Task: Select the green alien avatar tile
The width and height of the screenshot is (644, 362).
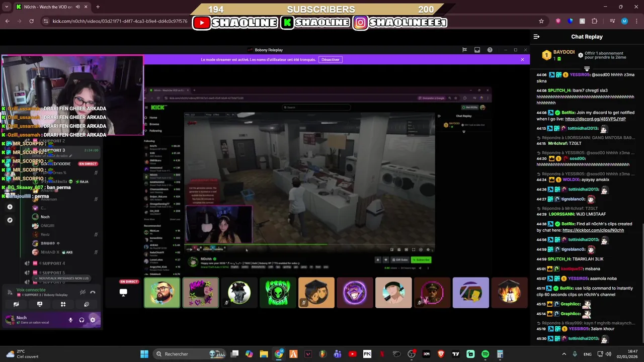Action: (278, 293)
